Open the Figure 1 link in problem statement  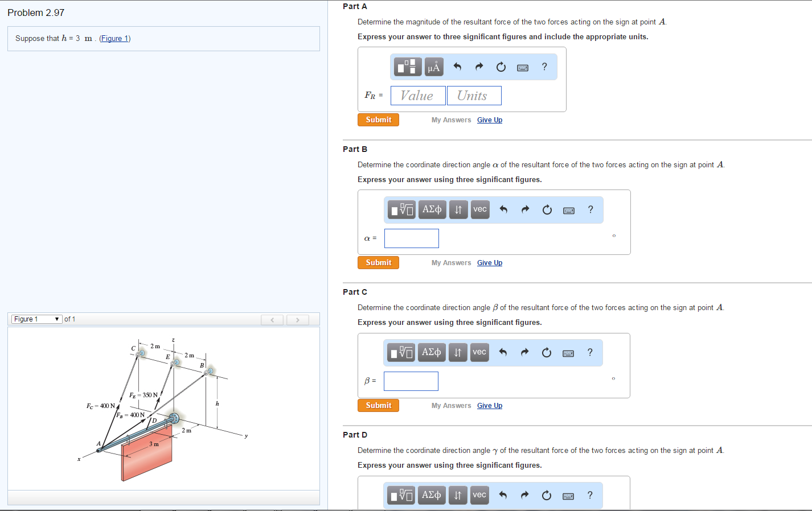point(114,38)
